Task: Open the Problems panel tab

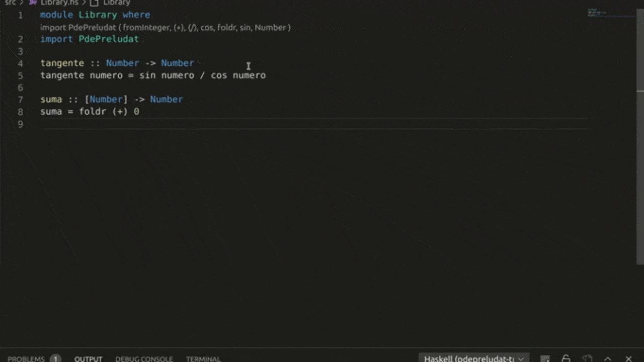Action: [x=26, y=358]
